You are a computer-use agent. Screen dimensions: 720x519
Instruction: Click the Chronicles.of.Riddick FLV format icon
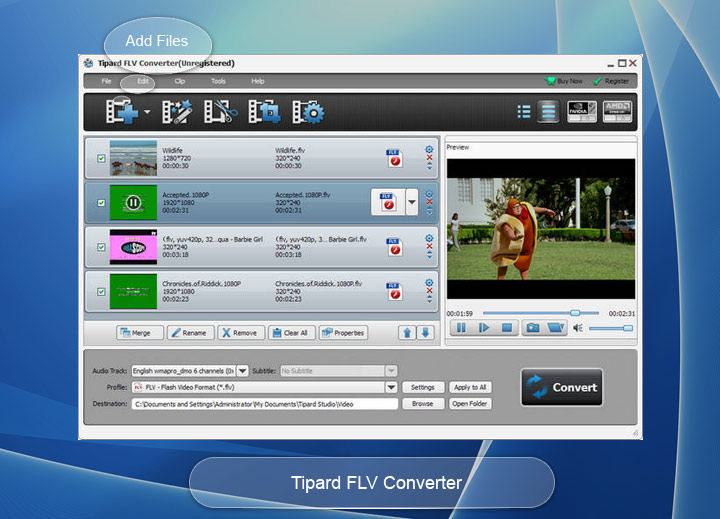pos(394,292)
